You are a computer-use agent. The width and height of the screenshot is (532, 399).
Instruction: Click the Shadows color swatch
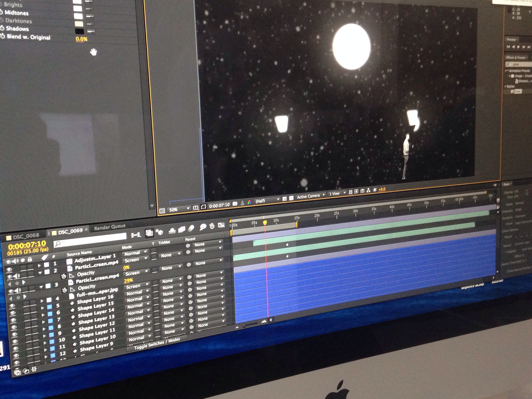pos(79,31)
